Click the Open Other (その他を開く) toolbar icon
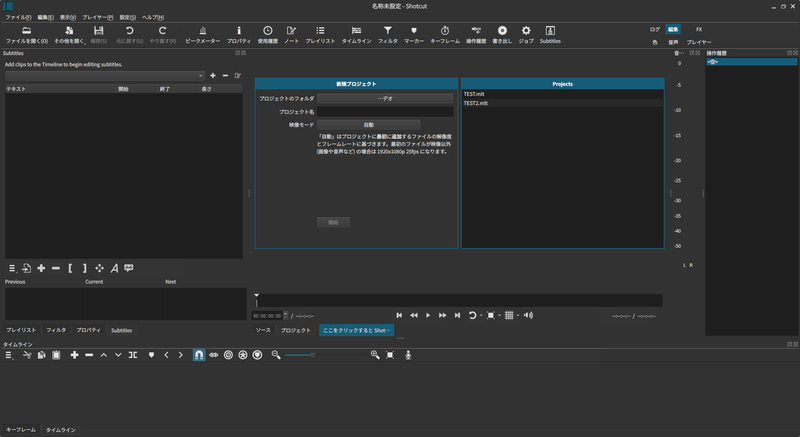Image resolution: width=800 pixels, height=437 pixels. 69,31
